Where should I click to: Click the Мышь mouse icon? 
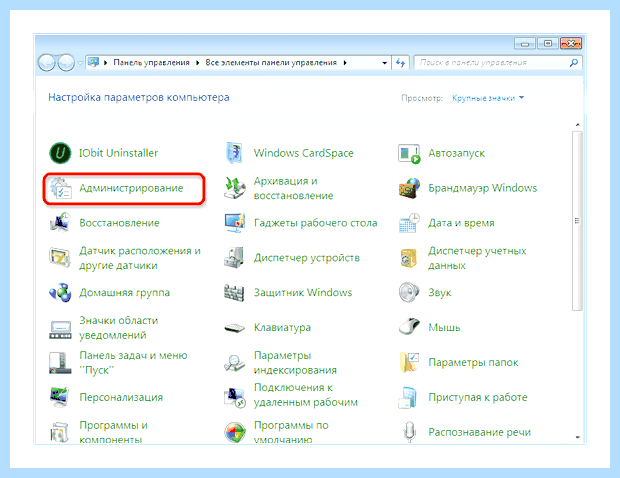point(409,328)
